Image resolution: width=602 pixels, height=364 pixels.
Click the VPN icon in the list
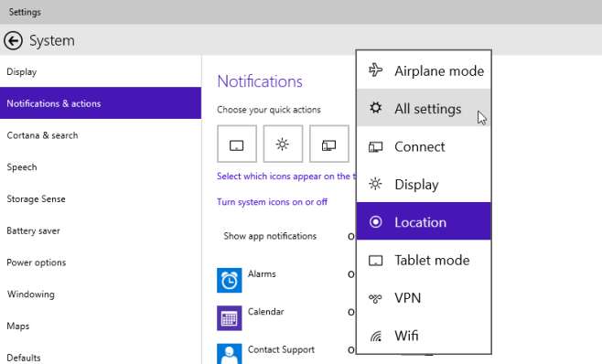375,298
